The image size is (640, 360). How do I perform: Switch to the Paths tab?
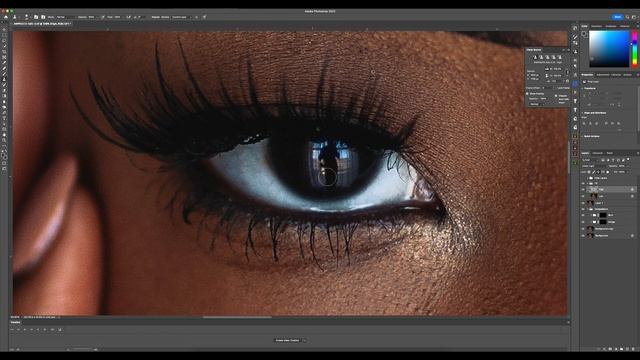click(x=610, y=153)
